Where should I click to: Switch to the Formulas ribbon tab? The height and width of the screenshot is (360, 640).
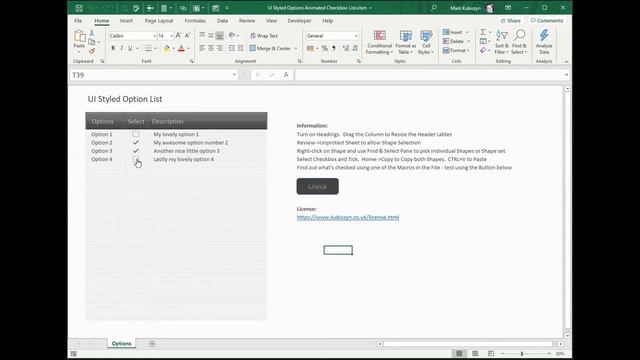[x=195, y=20]
